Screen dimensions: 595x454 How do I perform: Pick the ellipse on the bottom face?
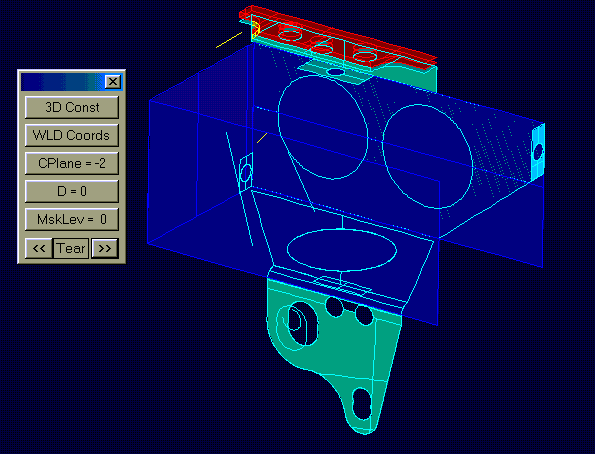pyautogui.click(x=342, y=250)
